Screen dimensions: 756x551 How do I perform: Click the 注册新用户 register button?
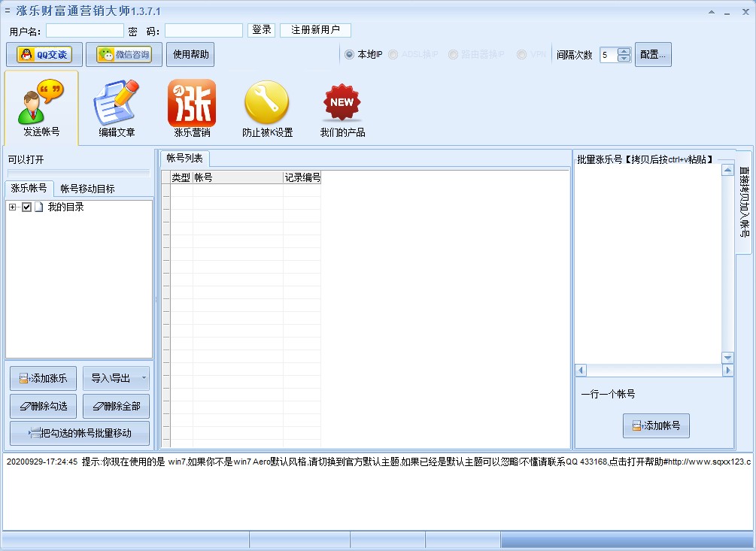coord(315,30)
